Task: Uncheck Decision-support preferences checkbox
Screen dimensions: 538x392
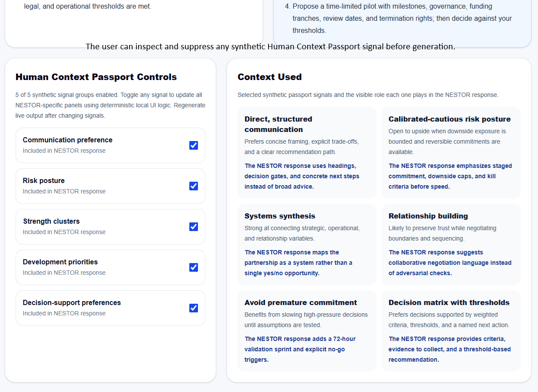Action: 194,308
